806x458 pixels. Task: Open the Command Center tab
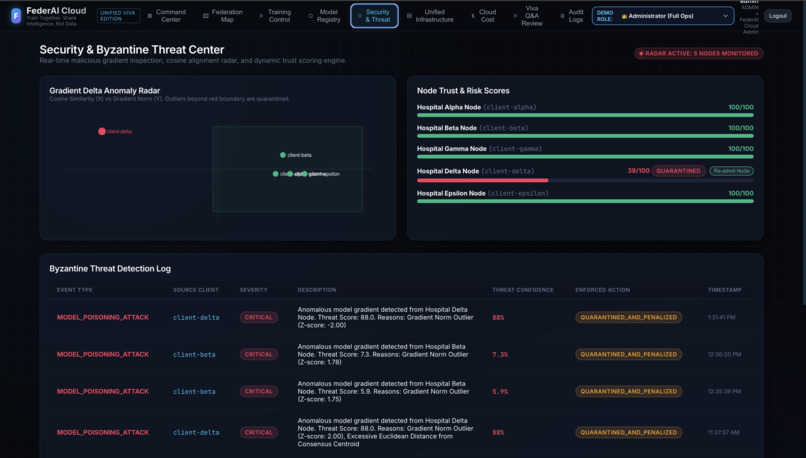[167, 16]
